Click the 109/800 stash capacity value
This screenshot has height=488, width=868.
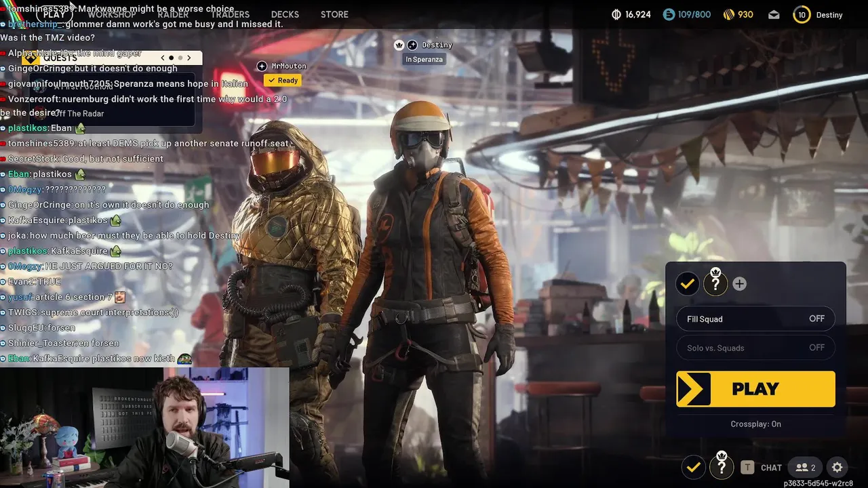pyautogui.click(x=694, y=14)
